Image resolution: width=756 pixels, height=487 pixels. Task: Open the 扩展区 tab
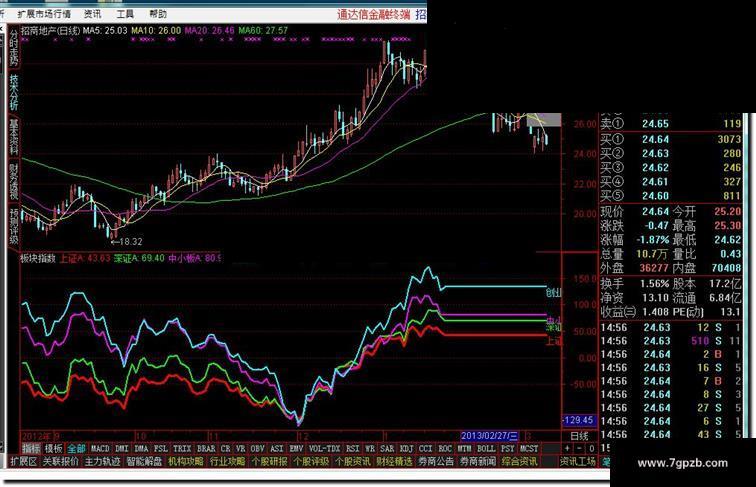[23, 461]
